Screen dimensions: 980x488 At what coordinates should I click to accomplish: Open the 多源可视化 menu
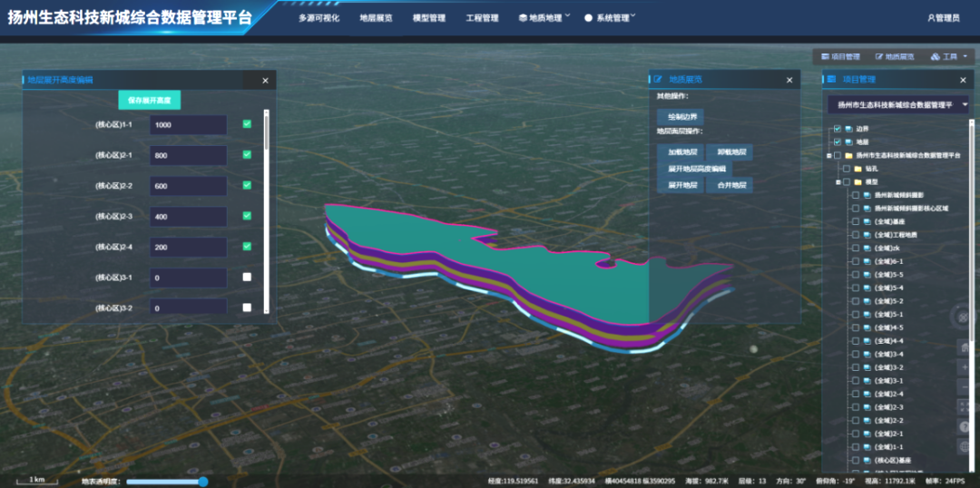pyautogui.click(x=318, y=17)
